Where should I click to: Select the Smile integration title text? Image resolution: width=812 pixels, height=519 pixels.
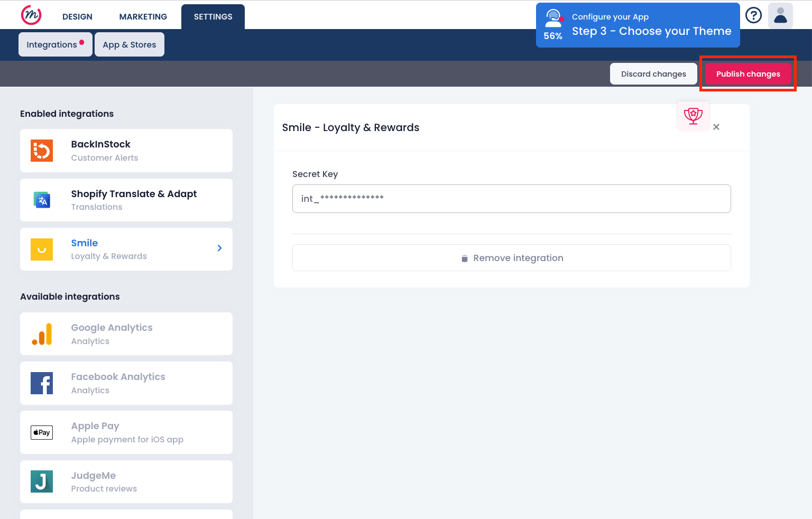coord(85,243)
